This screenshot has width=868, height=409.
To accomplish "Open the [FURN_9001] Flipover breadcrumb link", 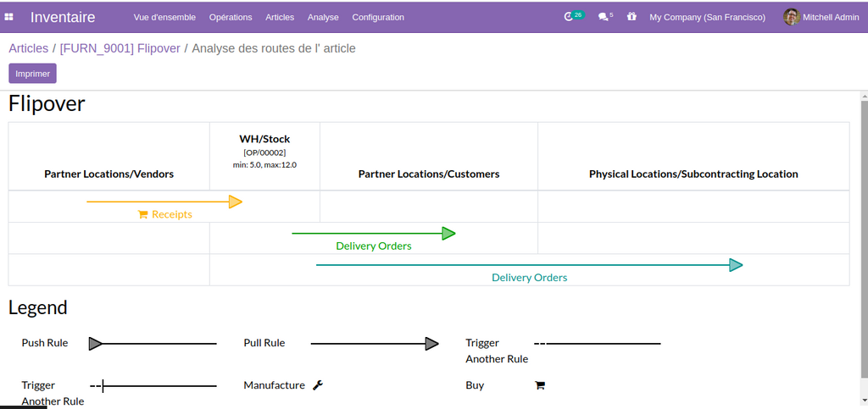I will pos(120,48).
